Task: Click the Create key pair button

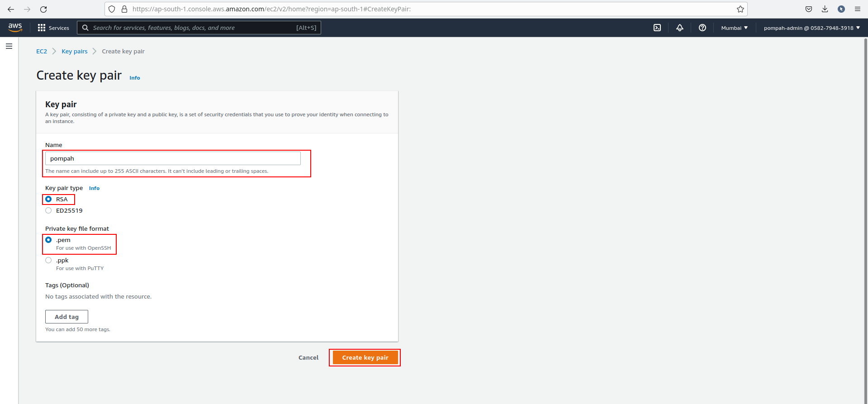Action: (x=365, y=357)
